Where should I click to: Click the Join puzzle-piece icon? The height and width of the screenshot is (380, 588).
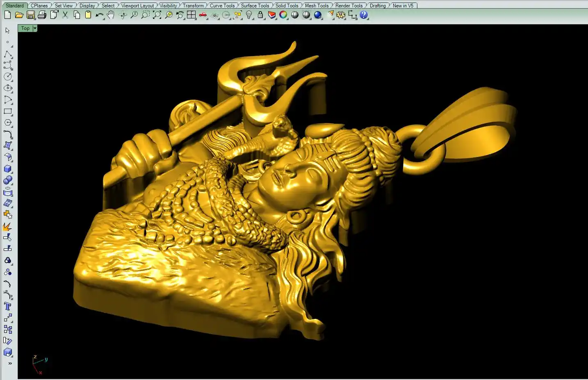point(7,214)
